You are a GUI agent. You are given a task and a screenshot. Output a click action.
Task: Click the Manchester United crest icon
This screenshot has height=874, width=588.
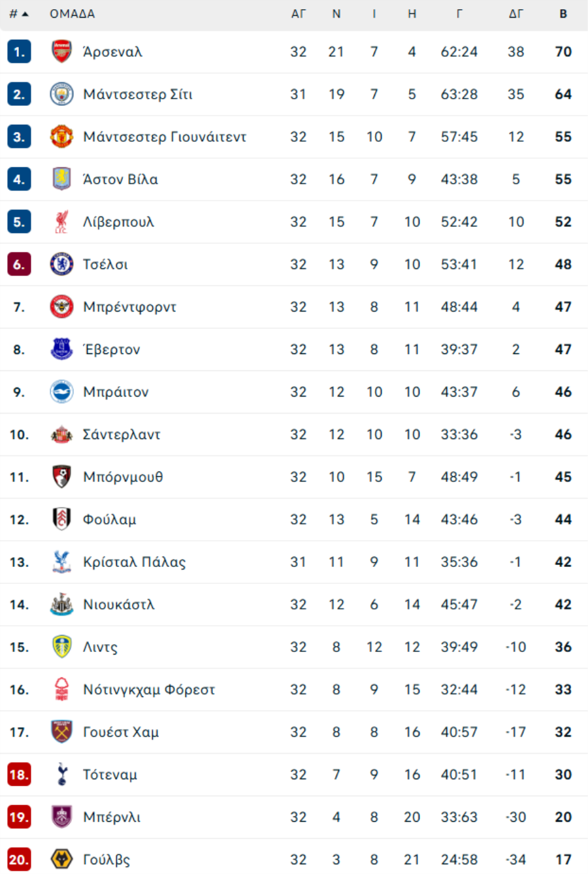tap(61, 137)
